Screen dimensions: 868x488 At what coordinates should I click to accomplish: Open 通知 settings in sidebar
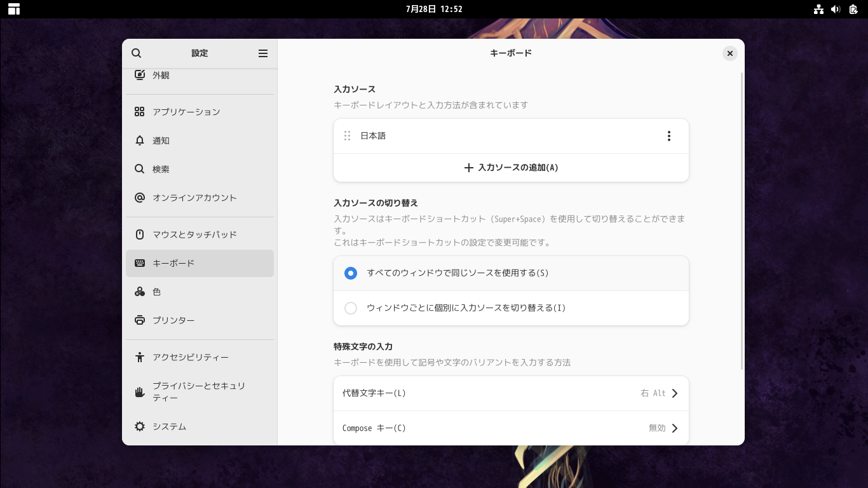click(200, 140)
